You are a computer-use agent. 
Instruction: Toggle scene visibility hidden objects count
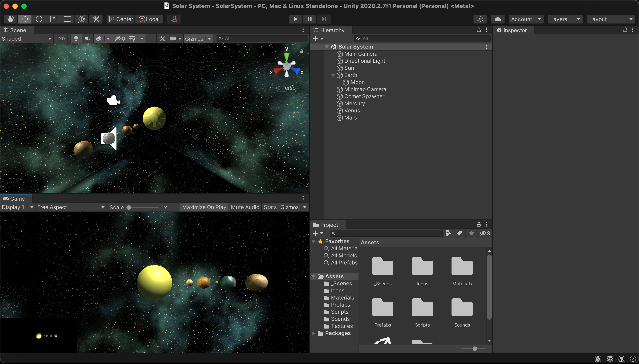[120, 39]
